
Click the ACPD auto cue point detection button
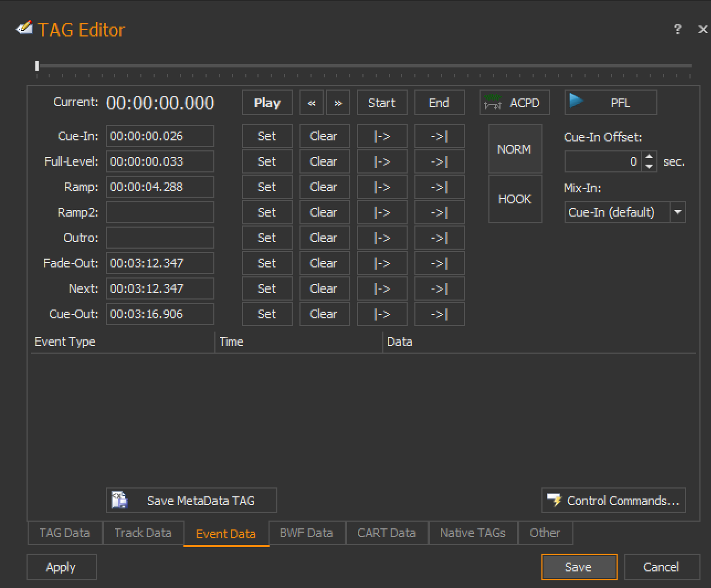click(x=514, y=103)
